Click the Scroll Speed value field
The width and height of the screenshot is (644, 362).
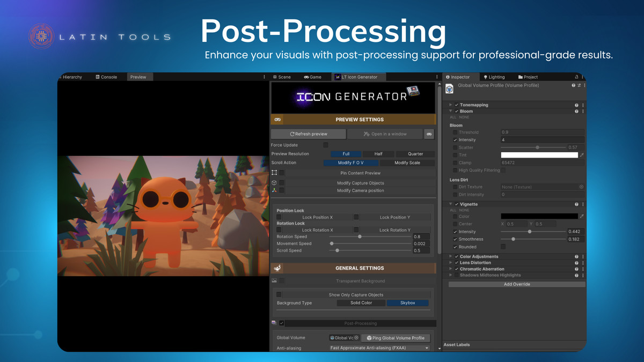click(421, 250)
